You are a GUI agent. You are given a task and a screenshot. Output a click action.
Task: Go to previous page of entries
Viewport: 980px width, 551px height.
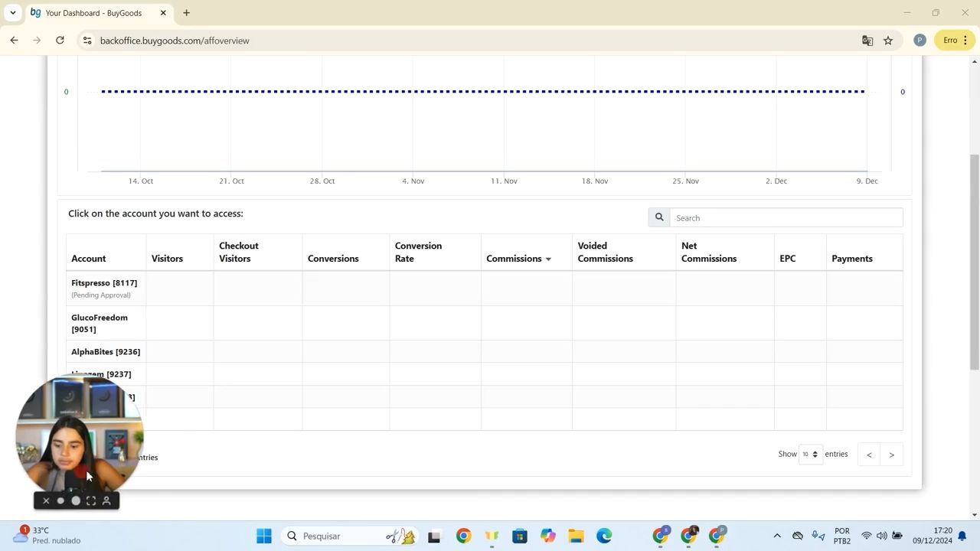[x=869, y=455]
